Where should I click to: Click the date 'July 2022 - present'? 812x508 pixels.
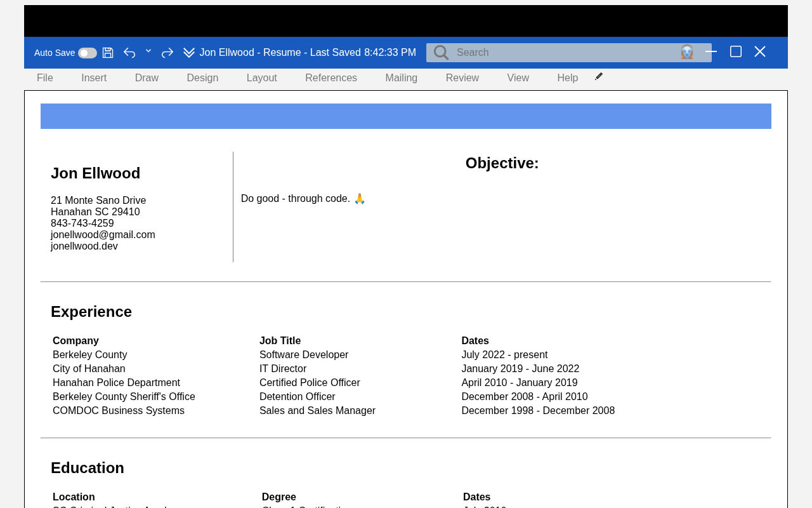504,355
